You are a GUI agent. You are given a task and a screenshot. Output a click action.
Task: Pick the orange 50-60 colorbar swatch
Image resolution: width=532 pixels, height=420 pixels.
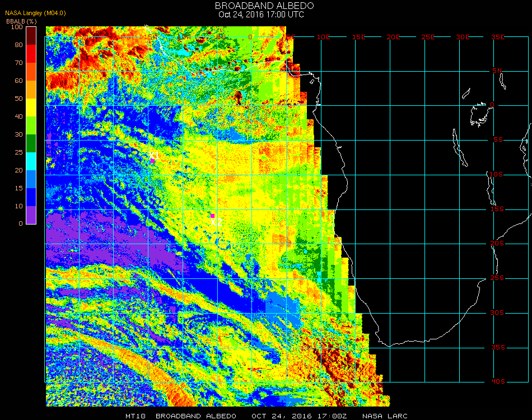(x=31, y=90)
